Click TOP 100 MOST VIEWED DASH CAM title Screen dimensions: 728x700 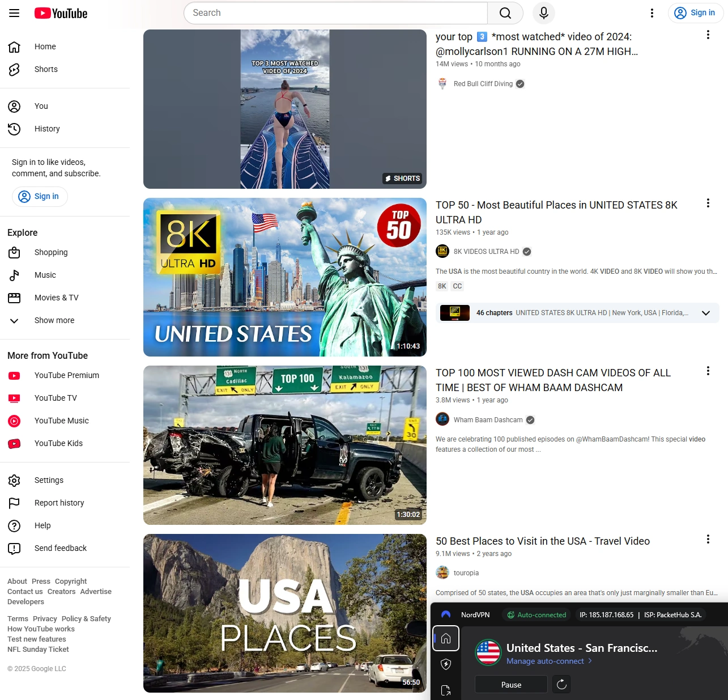point(553,380)
